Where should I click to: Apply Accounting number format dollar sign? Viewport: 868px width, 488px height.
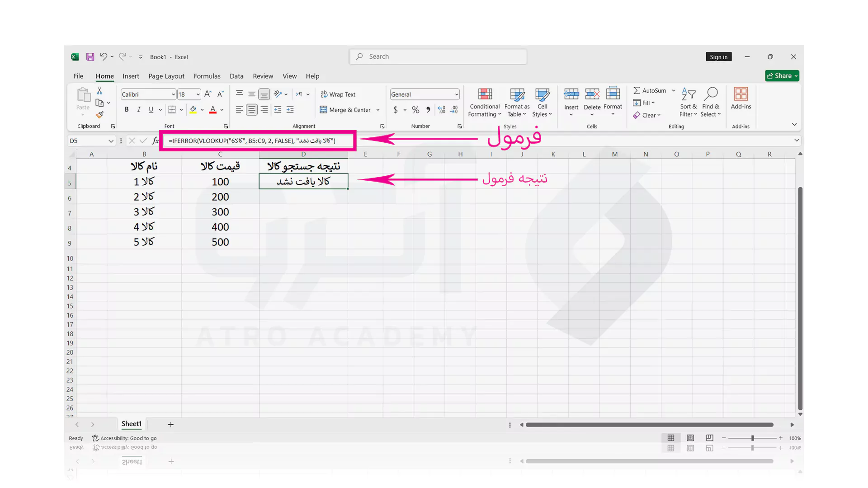(396, 110)
